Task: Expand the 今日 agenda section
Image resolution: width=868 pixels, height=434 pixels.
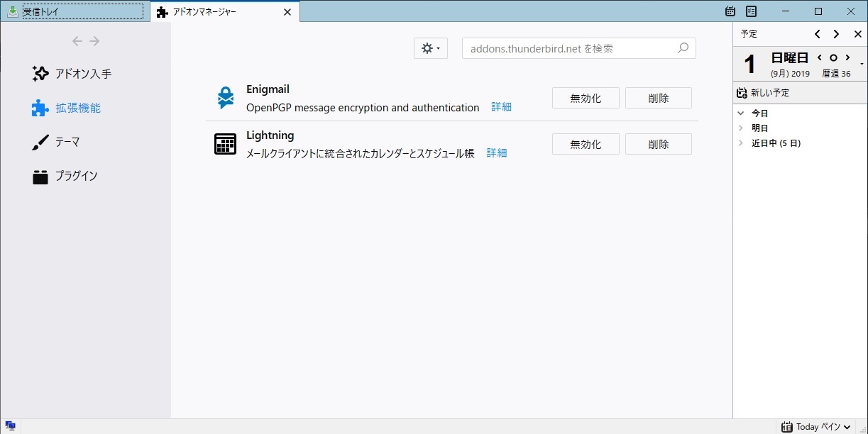Action: tap(741, 113)
